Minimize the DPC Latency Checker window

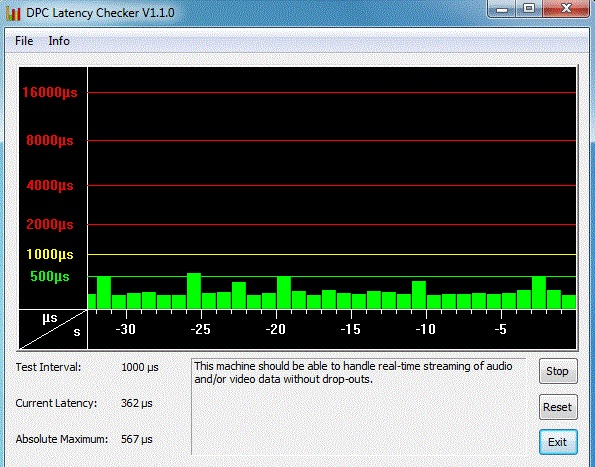(x=502, y=9)
